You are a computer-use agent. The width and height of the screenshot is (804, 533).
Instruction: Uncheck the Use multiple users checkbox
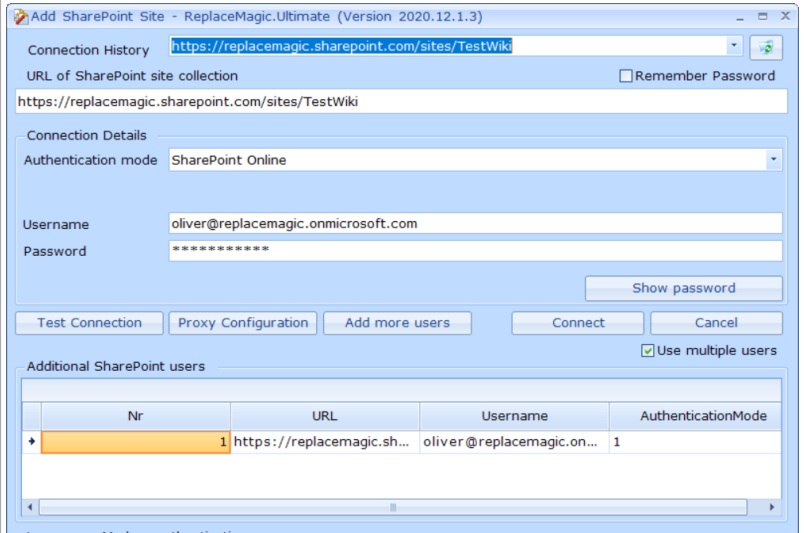point(648,350)
